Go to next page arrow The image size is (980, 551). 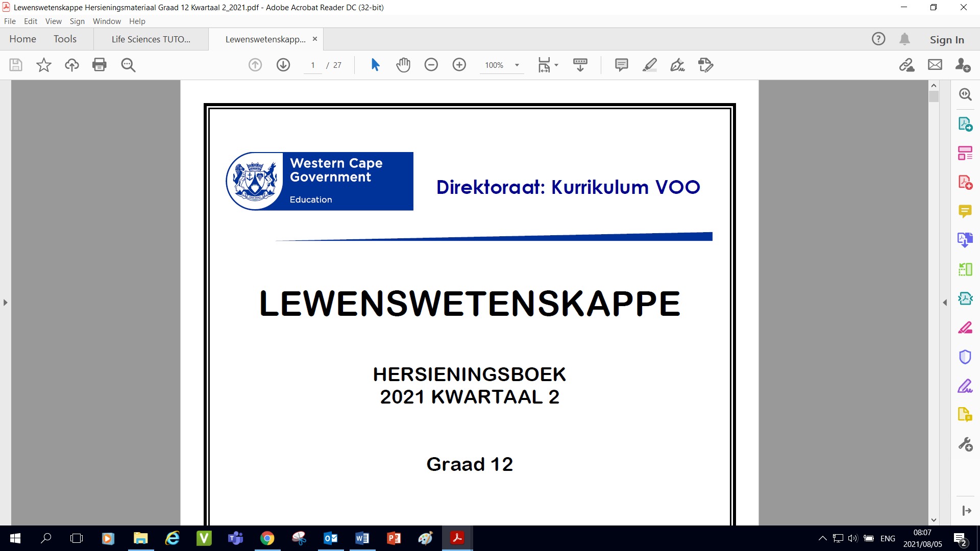click(283, 65)
